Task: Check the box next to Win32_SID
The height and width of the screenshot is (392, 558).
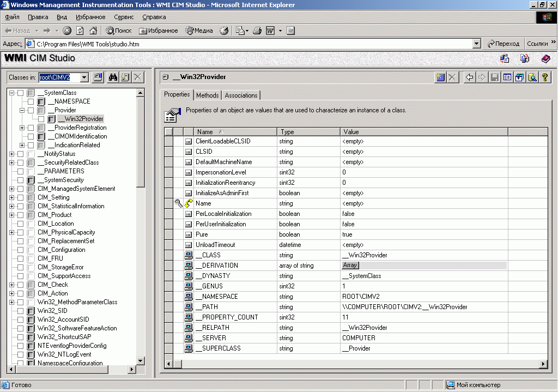Action: [21, 311]
